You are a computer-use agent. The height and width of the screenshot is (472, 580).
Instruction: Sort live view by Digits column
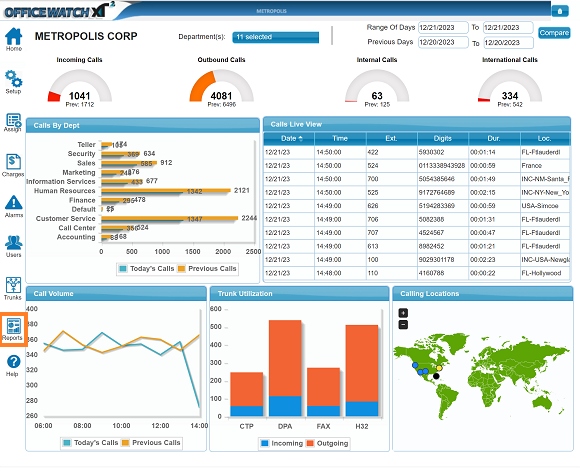tap(443, 138)
